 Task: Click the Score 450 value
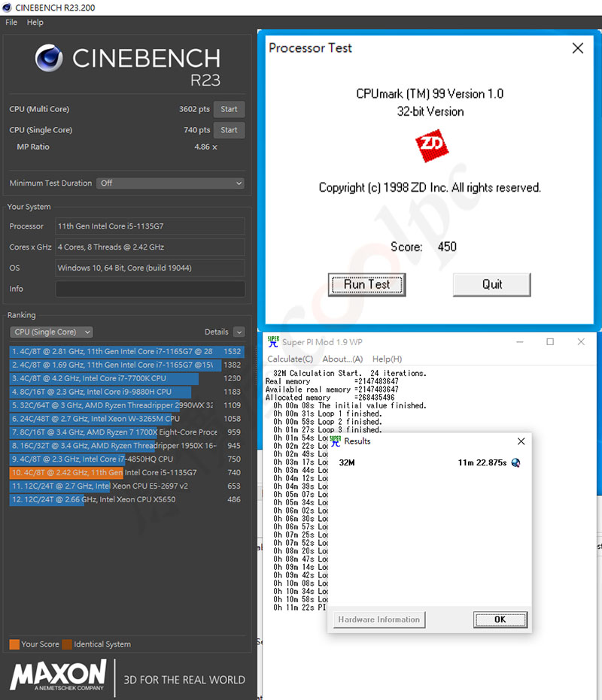[x=447, y=247]
